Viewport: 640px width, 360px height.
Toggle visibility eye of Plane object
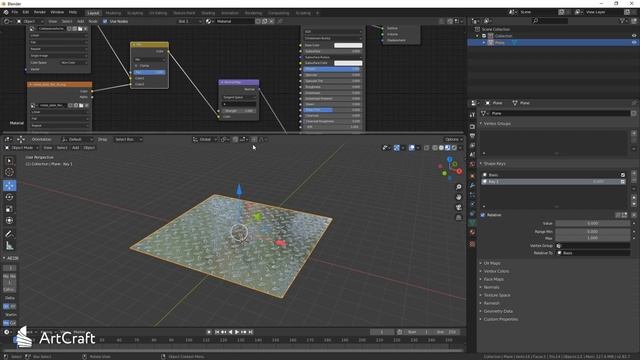[634, 42]
